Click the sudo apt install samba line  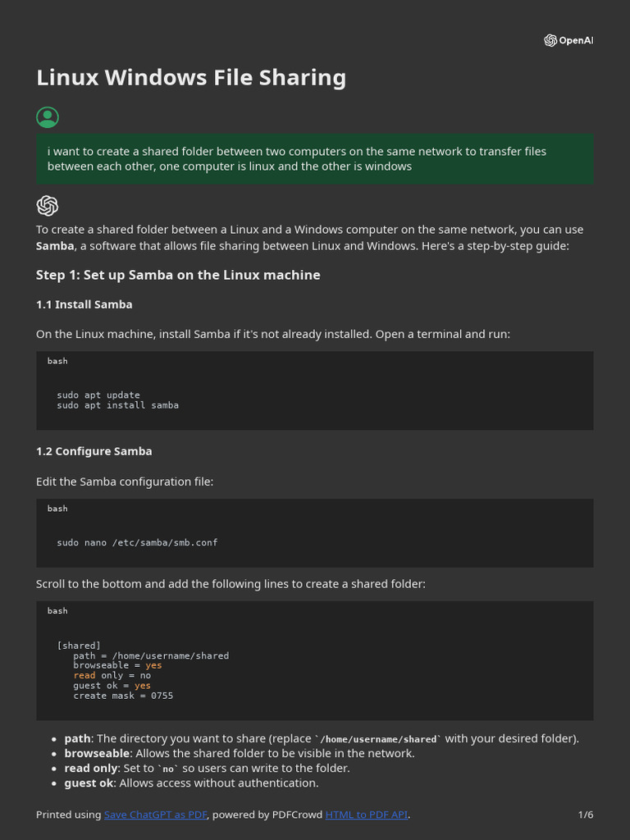pyautogui.click(x=118, y=405)
